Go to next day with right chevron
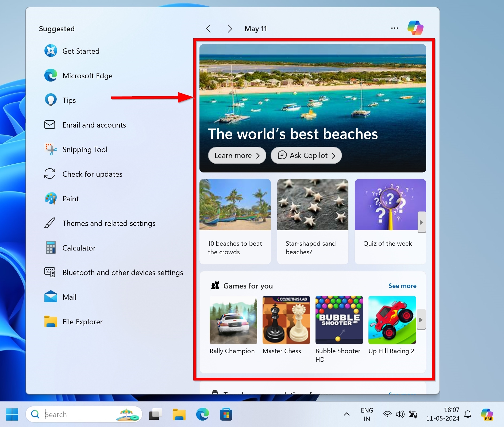This screenshot has width=504, height=427. (x=230, y=29)
